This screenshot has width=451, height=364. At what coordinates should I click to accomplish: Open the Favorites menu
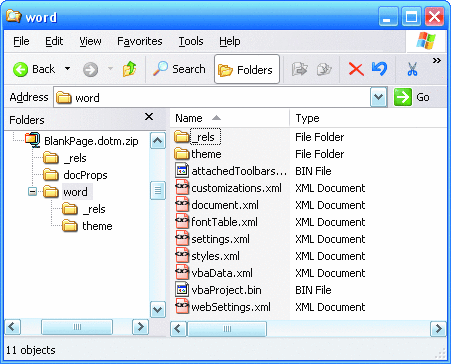[140, 41]
